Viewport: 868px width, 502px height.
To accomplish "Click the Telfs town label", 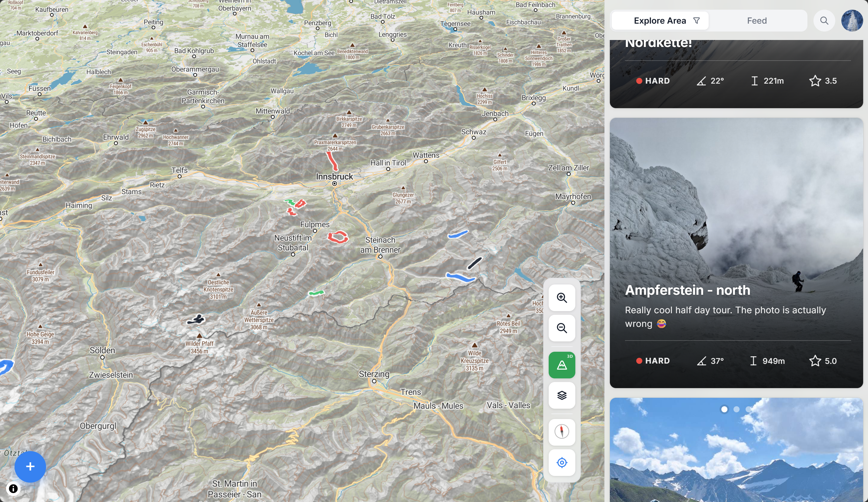I will 179,170.
